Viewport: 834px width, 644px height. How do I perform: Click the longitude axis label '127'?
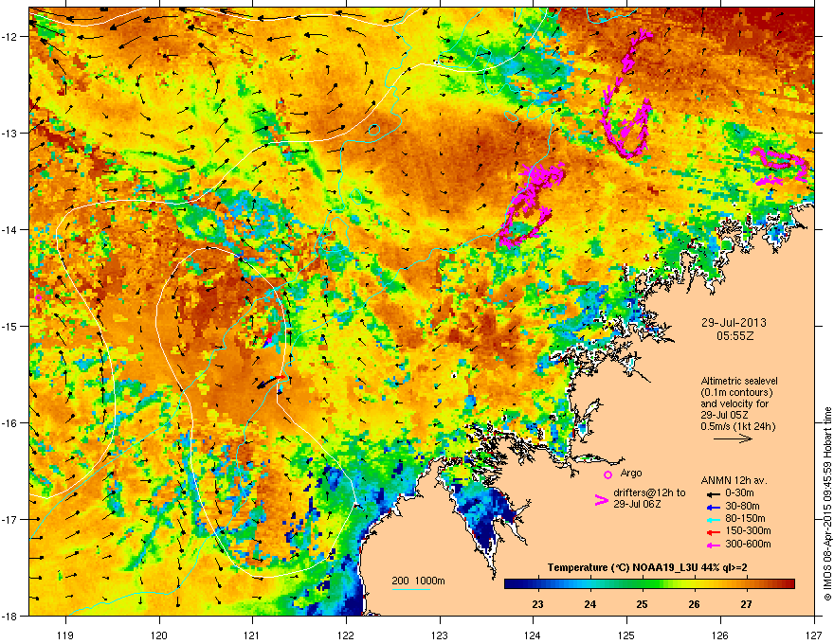click(814, 635)
